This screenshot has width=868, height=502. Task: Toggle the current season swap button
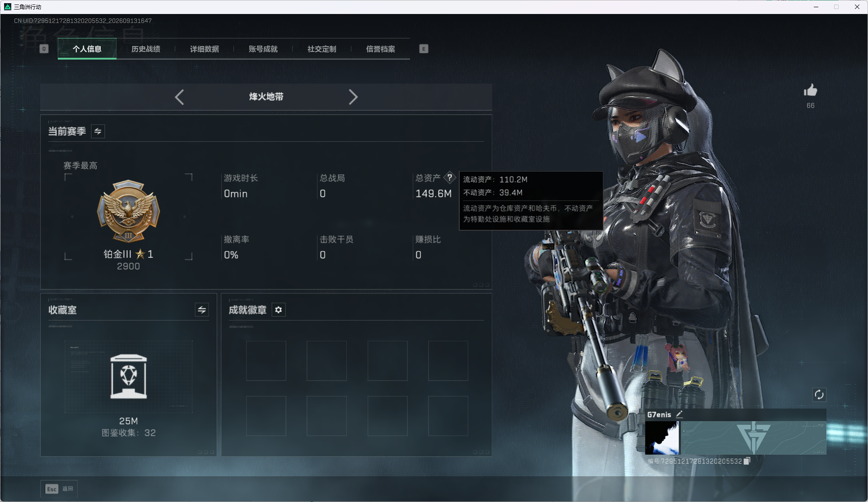(x=98, y=131)
